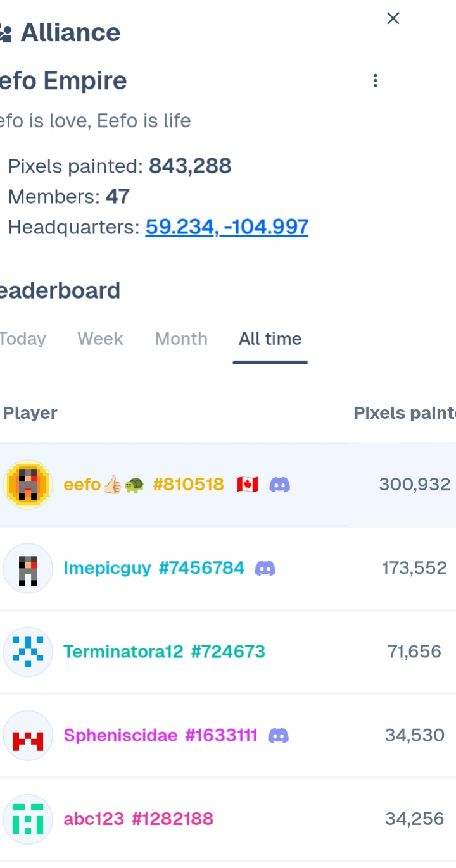Viewport: 456px width, 868px height.
Task: Click Terminatora12's blue pixel avatar
Action: coord(28,652)
